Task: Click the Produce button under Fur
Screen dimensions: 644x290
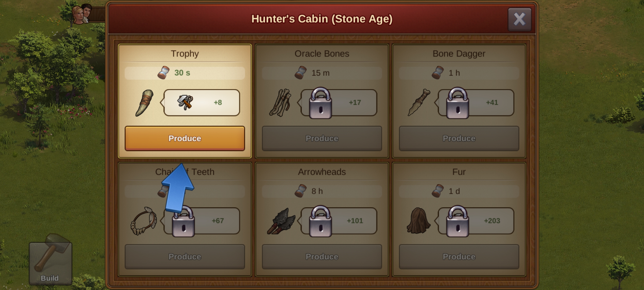Action: [459, 257]
